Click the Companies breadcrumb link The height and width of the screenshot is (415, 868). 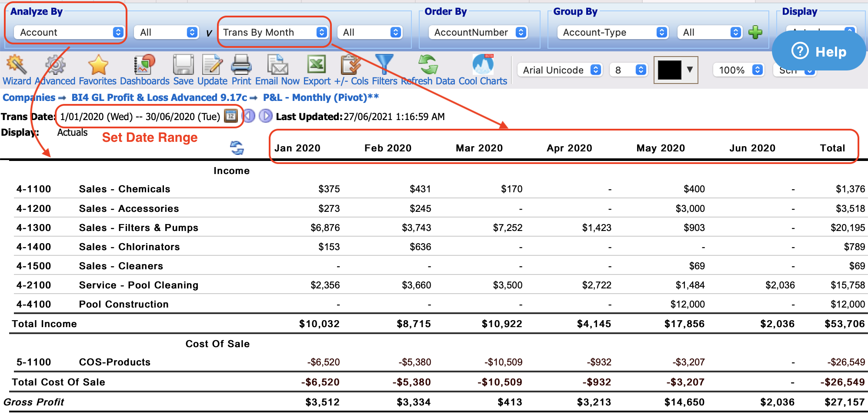pyautogui.click(x=29, y=97)
